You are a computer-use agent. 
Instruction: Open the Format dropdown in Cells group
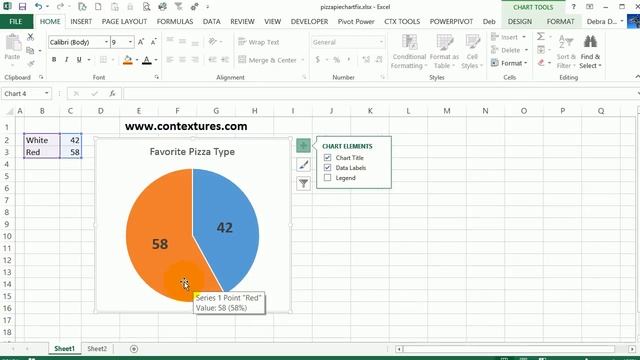[x=509, y=63]
